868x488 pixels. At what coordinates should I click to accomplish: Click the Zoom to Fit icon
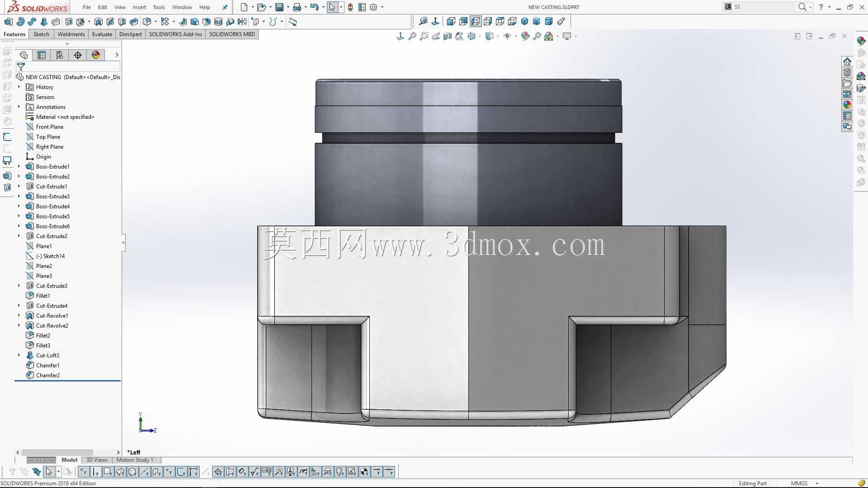tap(412, 36)
